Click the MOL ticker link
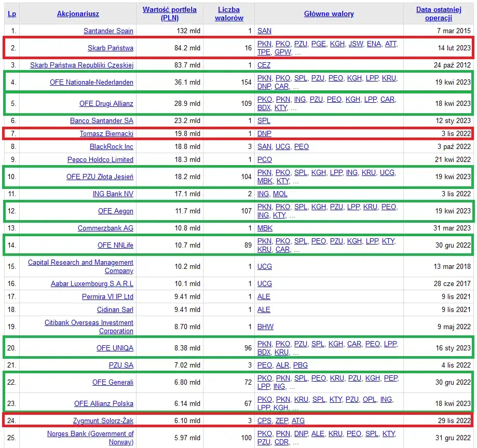 click(280, 194)
